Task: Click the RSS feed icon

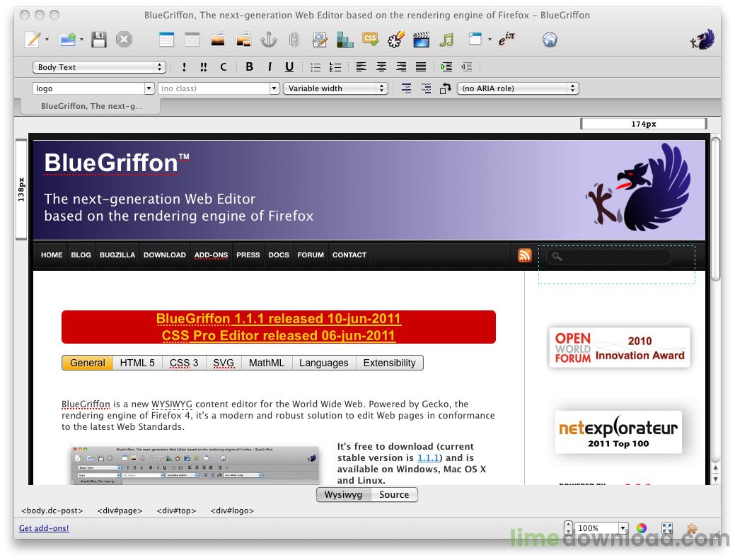Action: [524, 255]
